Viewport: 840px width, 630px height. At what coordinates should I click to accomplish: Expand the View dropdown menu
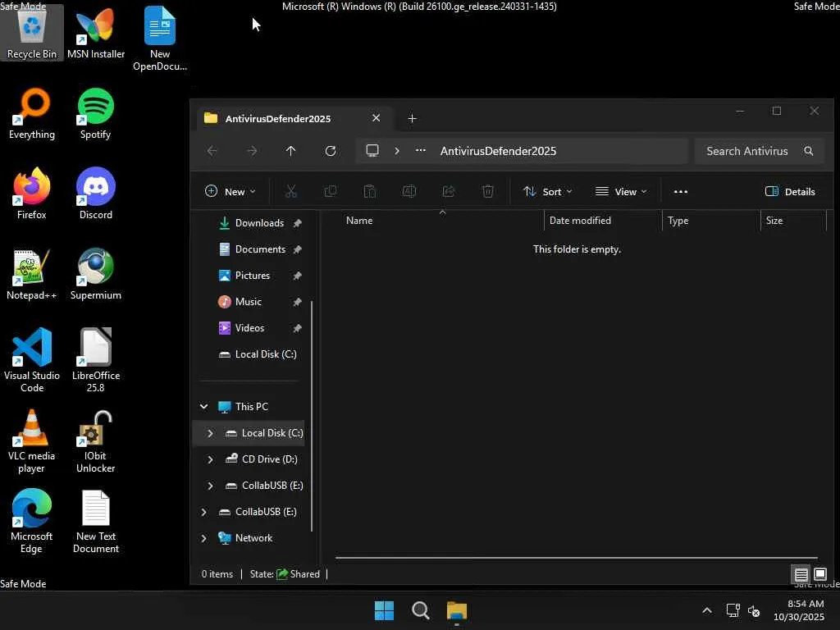621,192
